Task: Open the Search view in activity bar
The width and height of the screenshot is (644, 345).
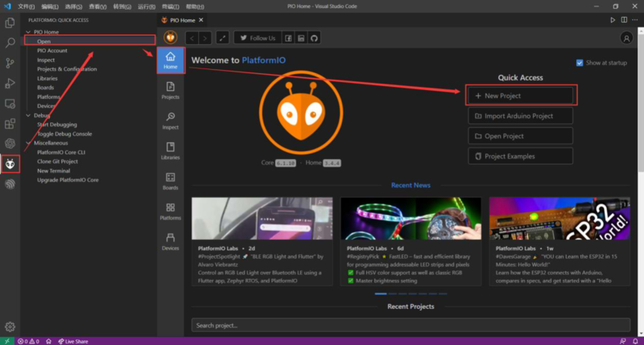Action: coord(10,43)
